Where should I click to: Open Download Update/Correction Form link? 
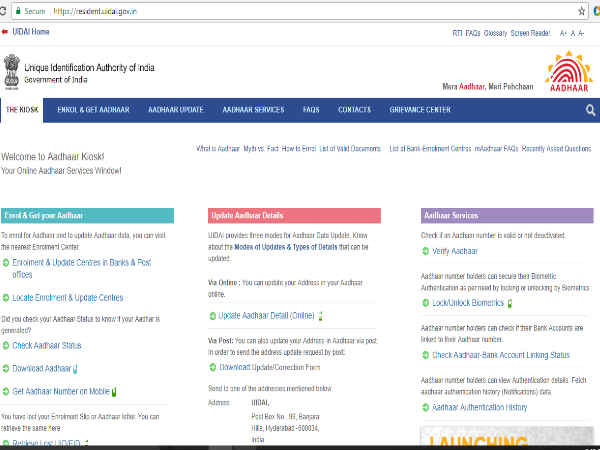(269, 367)
